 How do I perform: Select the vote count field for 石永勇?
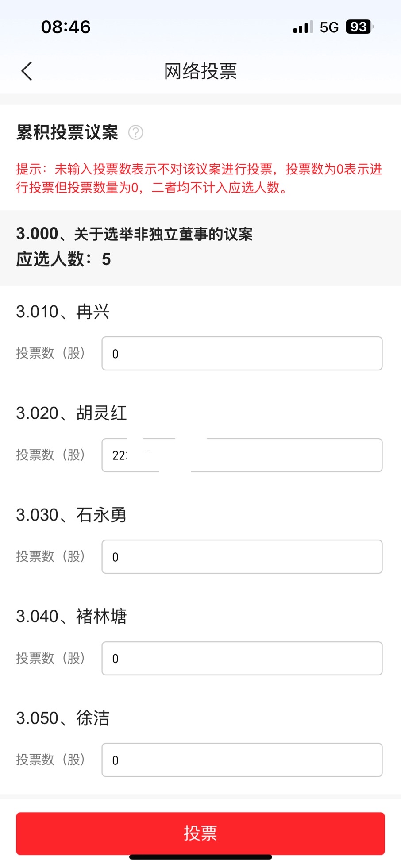tap(242, 557)
